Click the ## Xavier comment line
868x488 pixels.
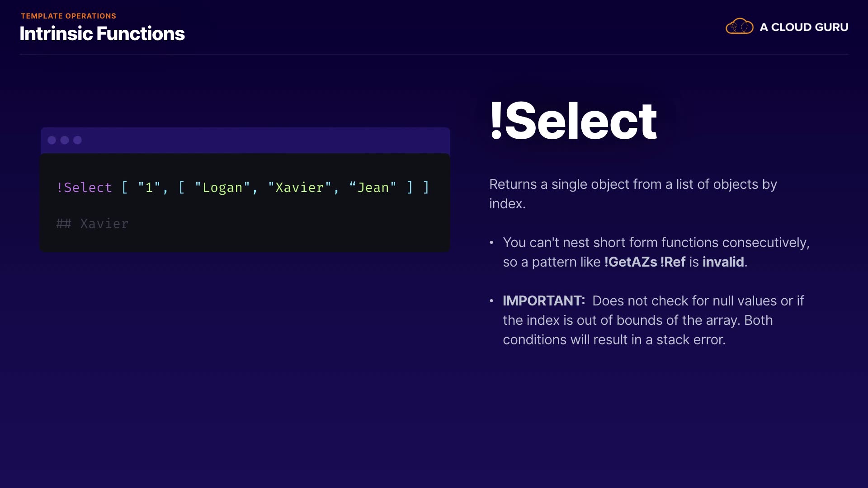[92, 224]
